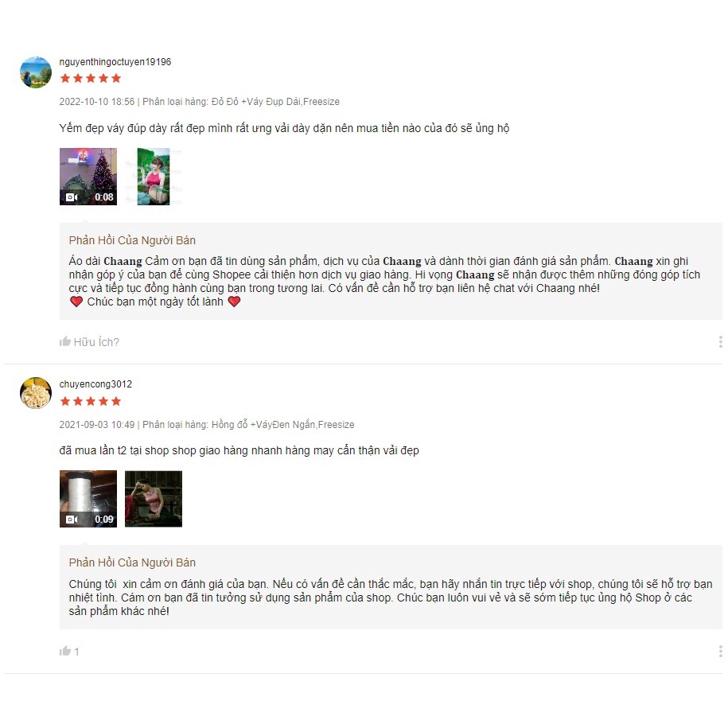
Task: Click the like count 1
Action: pyautogui.click(x=76, y=652)
